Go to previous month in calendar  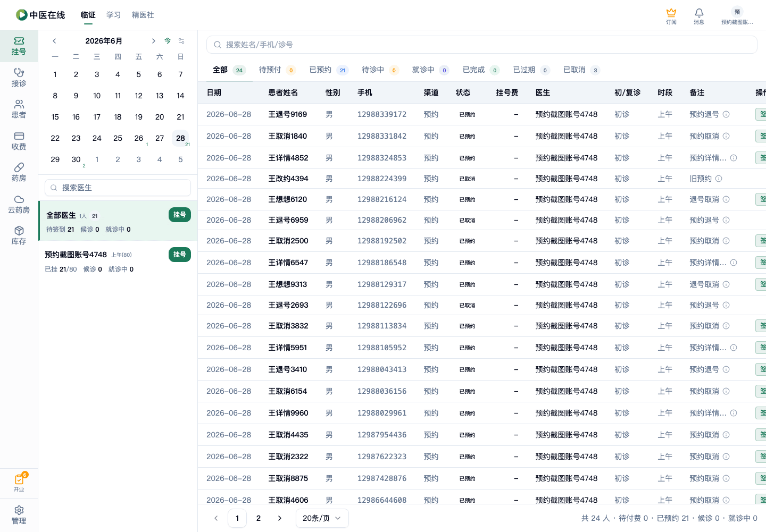54,41
